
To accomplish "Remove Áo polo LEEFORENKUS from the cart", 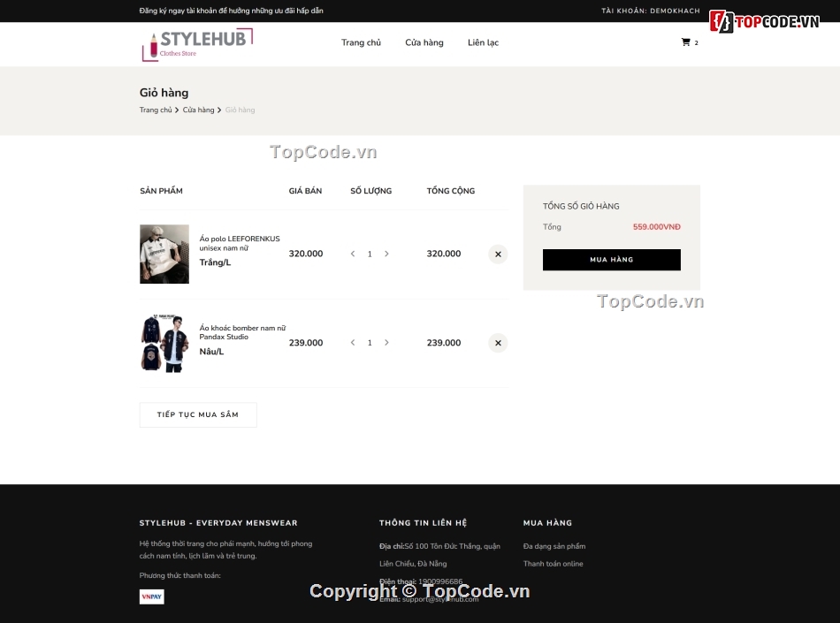I will pos(498,254).
